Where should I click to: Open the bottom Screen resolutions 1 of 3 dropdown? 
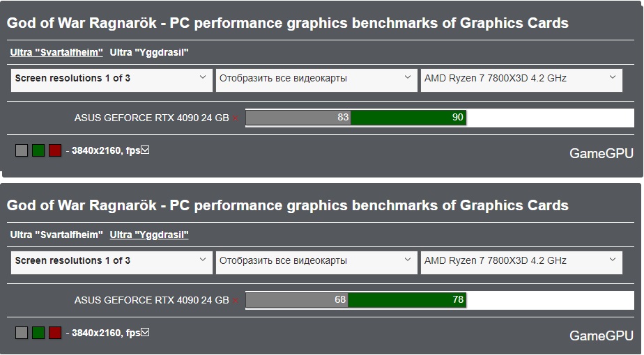[x=112, y=262]
